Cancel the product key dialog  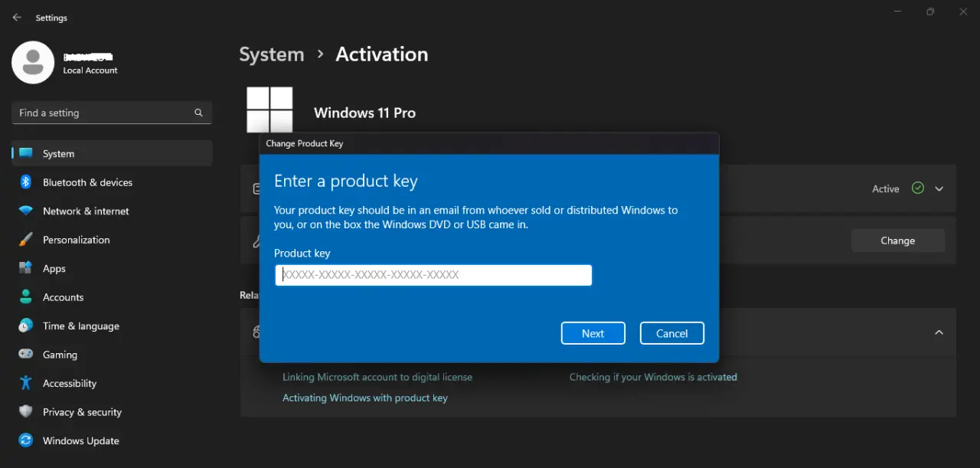(x=672, y=333)
